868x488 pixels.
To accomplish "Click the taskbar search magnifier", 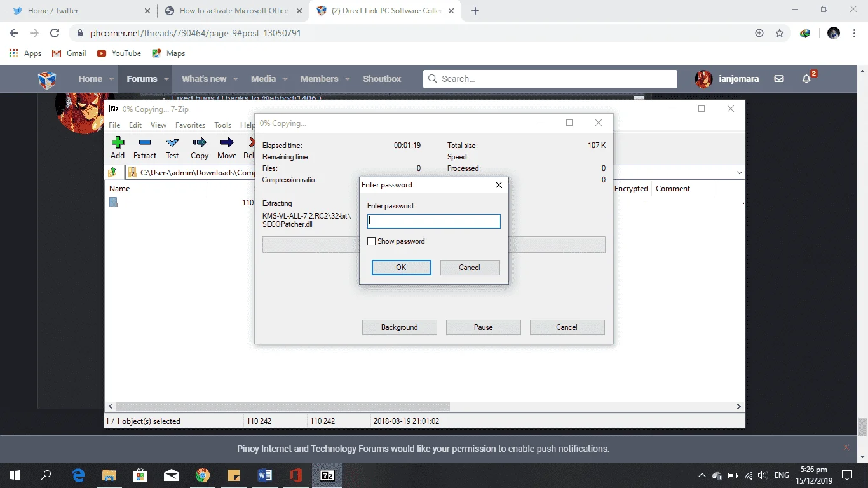I will point(46,475).
